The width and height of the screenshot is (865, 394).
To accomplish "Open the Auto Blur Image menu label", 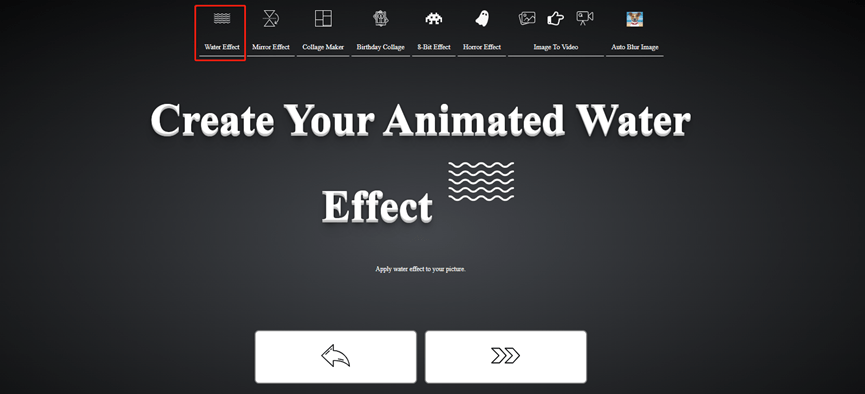I will click(634, 47).
